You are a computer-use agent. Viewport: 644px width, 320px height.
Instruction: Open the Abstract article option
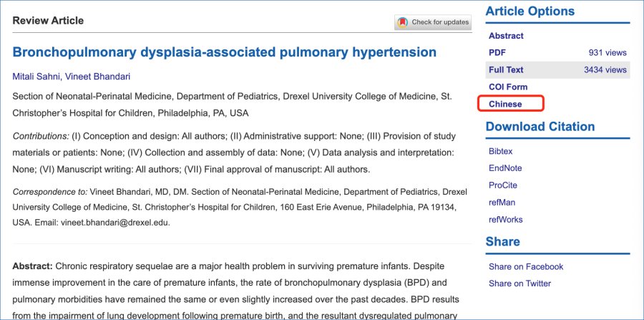tap(506, 36)
